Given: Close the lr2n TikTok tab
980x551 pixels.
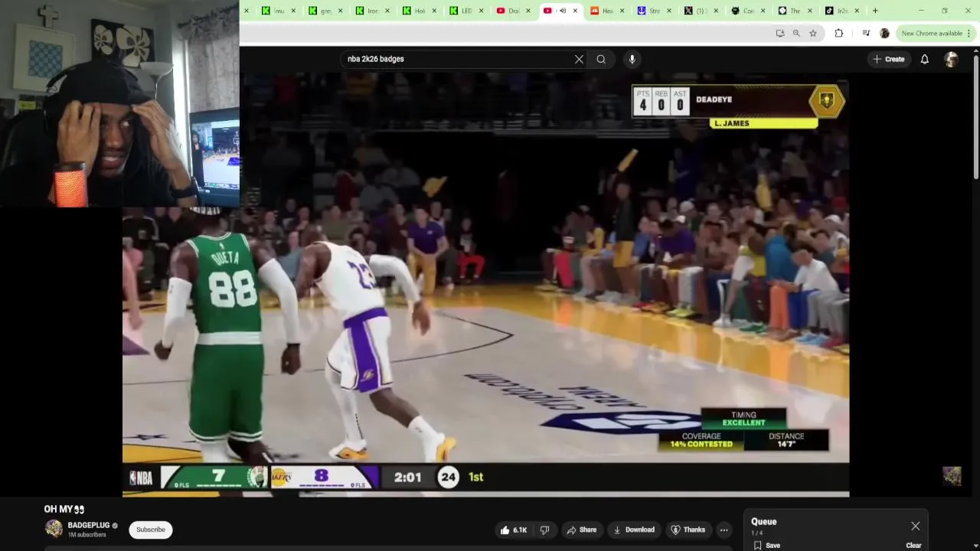Looking at the screenshot, I should [857, 11].
